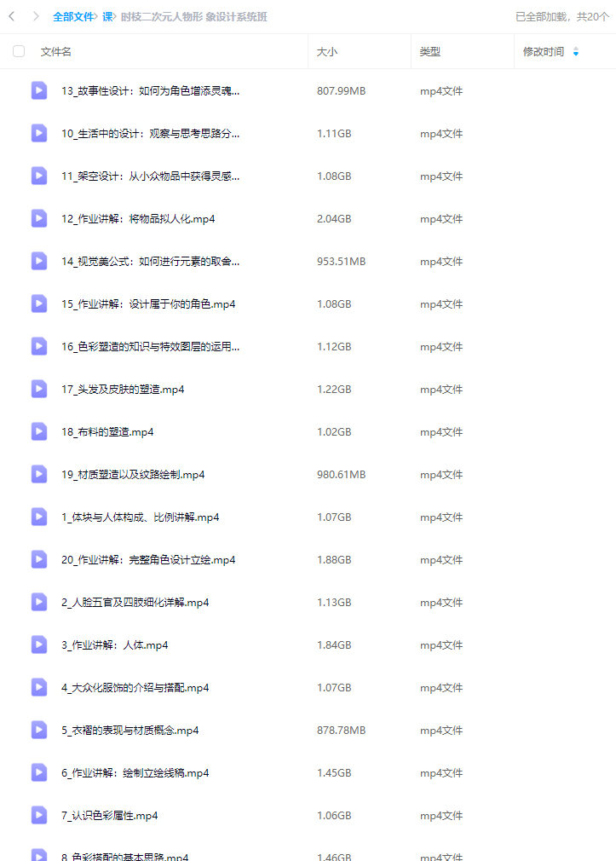
Task: Click video icon of 12_作业讲解 将物品拟人化
Action: click(39, 218)
